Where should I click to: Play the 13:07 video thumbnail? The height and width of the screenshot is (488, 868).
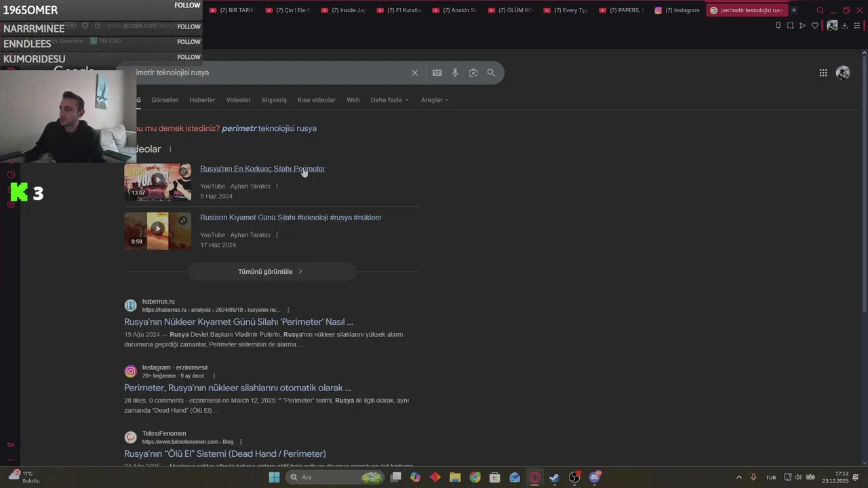(x=157, y=182)
